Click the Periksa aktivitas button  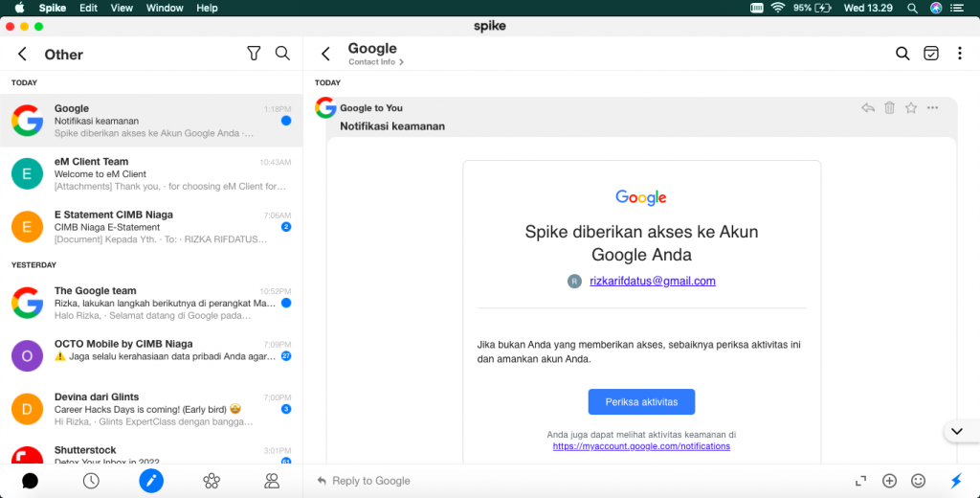(641, 402)
